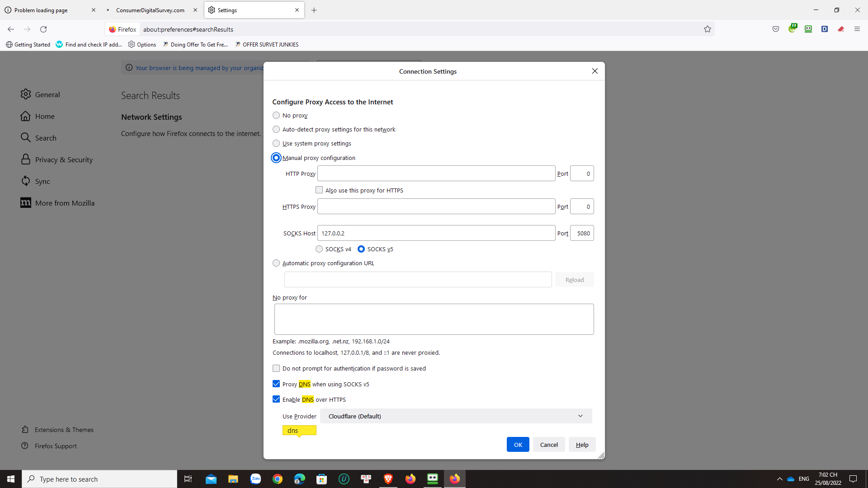Screen dimensions: 868x488
Task: Click the SOCKS Port field showing 5080
Action: [x=582, y=233]
